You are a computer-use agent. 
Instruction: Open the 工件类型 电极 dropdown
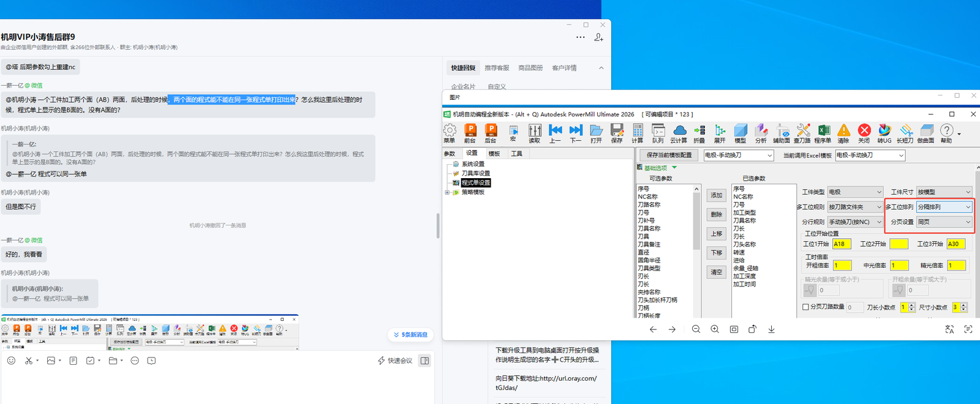(x=855, y=192)
